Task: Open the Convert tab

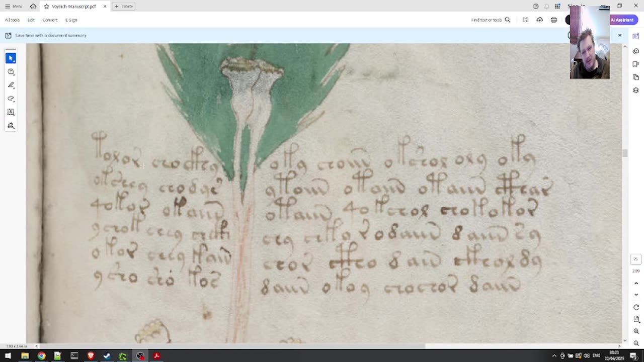Action: [x=50, y=20]
